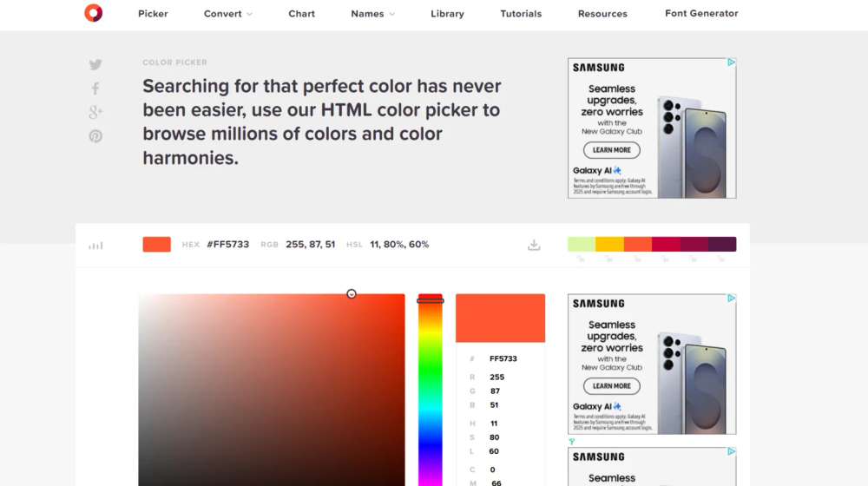
Task: Click the RGB value 255, 87, 51
Action: [x=311, y=244]
